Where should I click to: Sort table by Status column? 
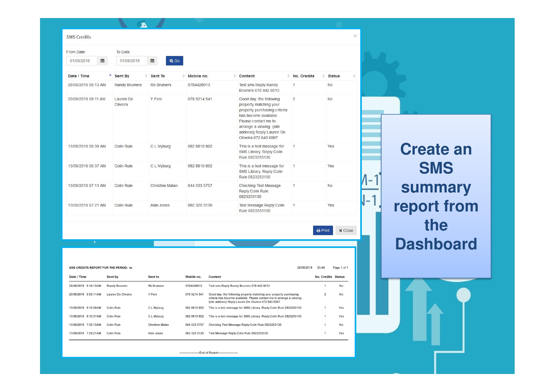[334, 76]
